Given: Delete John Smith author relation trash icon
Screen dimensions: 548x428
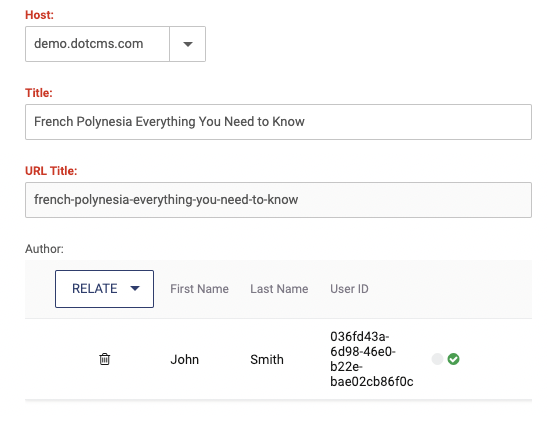Looking at the screenshot, I should 104,359.
